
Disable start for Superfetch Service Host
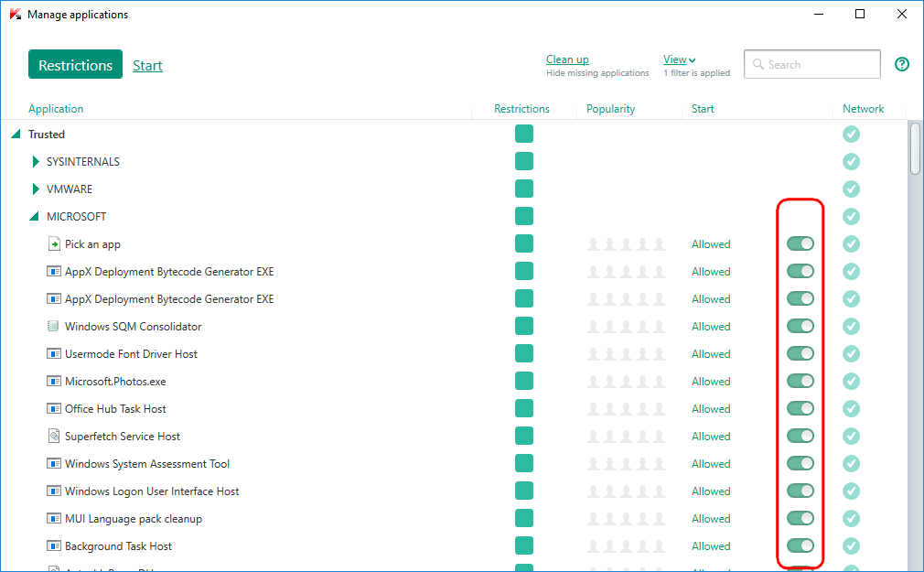click(800, 436)
